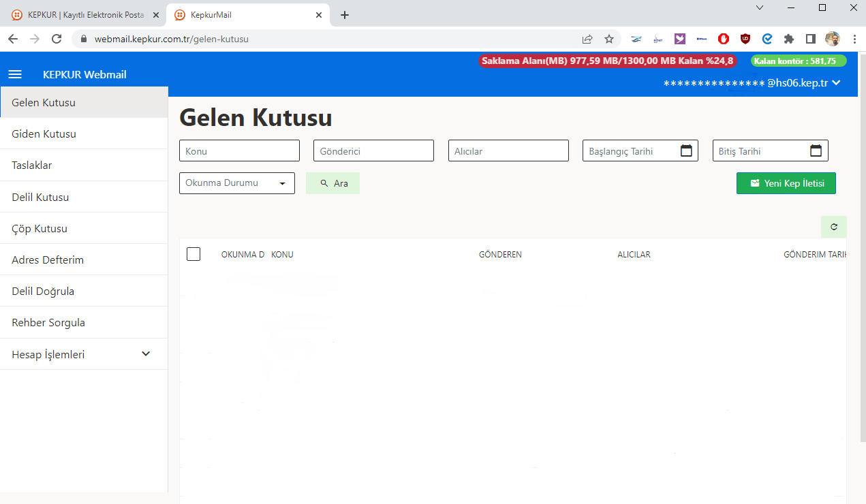Close the KEPKUR Kayıtlı Elektronik Posta tab
Viewport: 866px width, 504px height.
click(156, 14)
